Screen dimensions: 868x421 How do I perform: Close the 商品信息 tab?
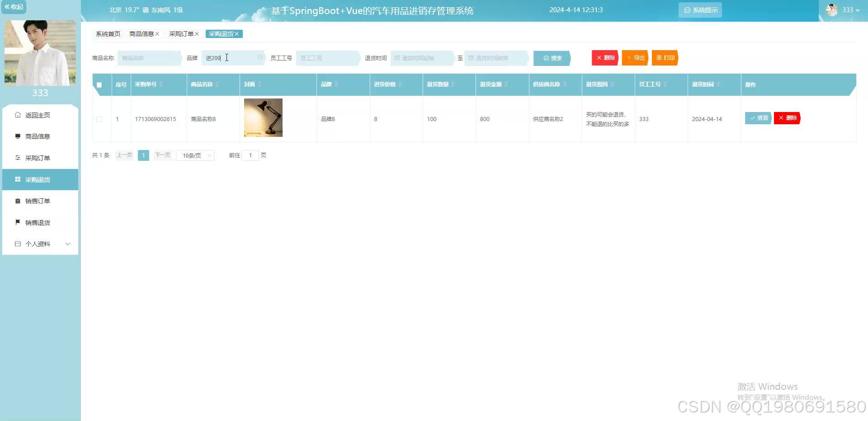157,34
